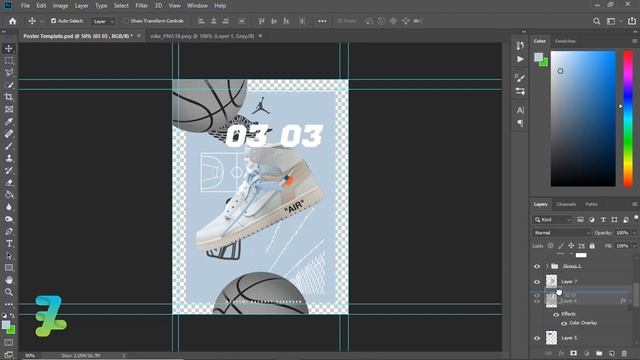640x360 pixels.
Task: Open the layer Kind filter dropdown
Action: click(552, 220)
